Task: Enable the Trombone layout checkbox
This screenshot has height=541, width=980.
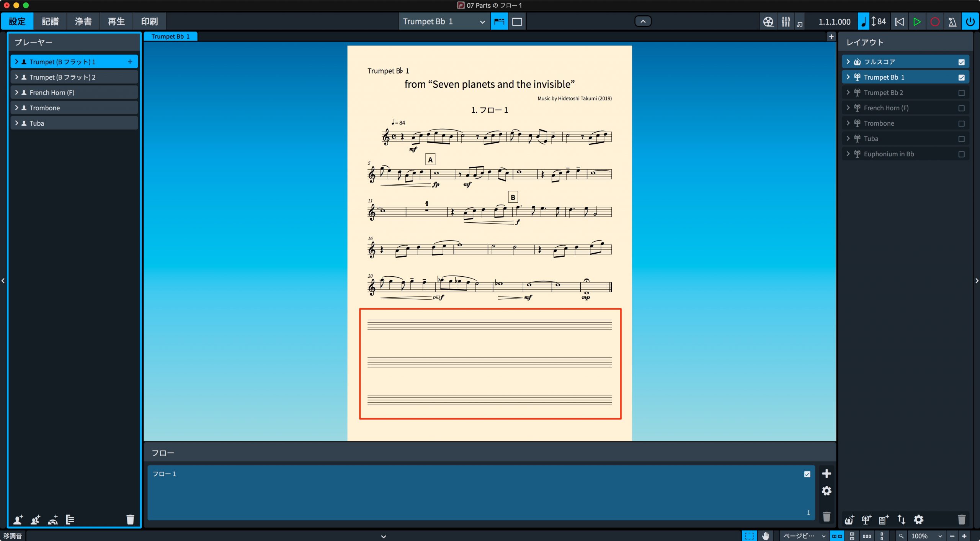Action: (961, 123)
